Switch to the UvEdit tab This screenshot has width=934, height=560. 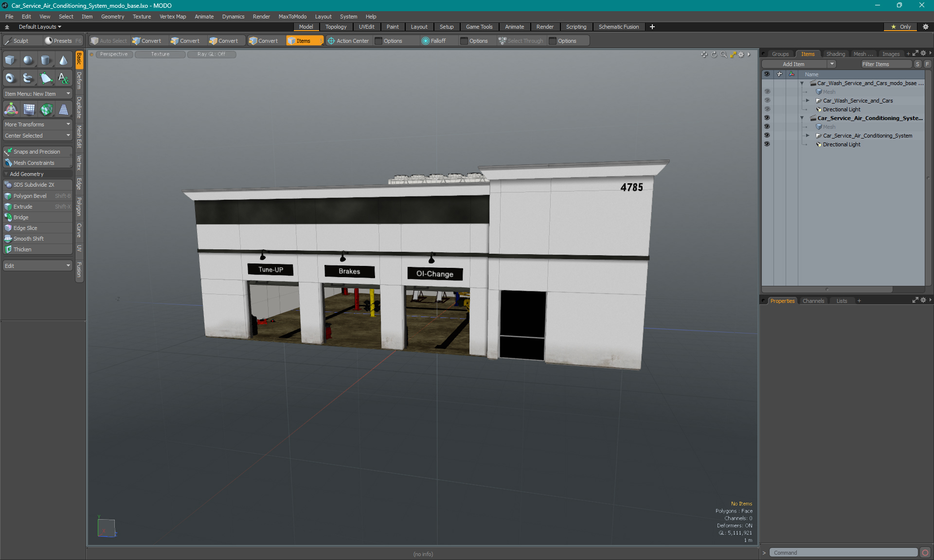tap(367, 27)
